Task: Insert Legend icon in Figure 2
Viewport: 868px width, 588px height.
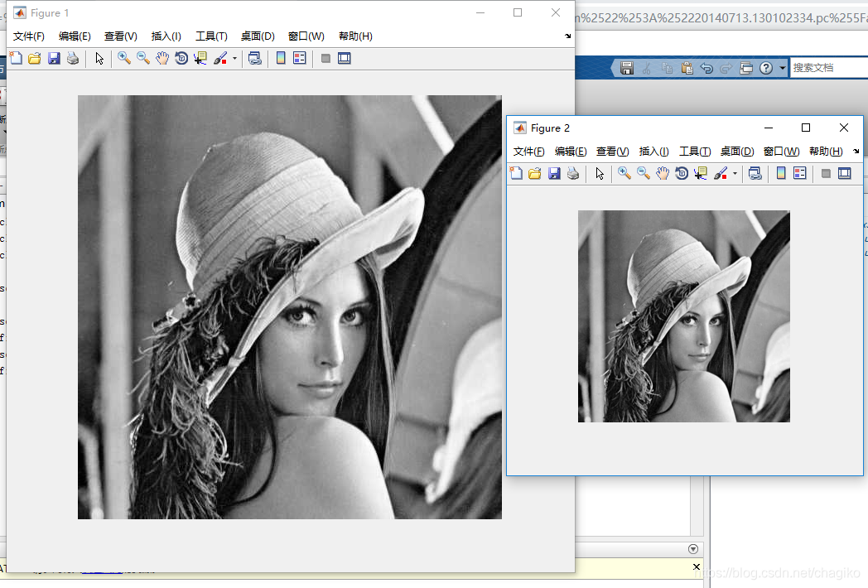Action: tap(800, 173)
